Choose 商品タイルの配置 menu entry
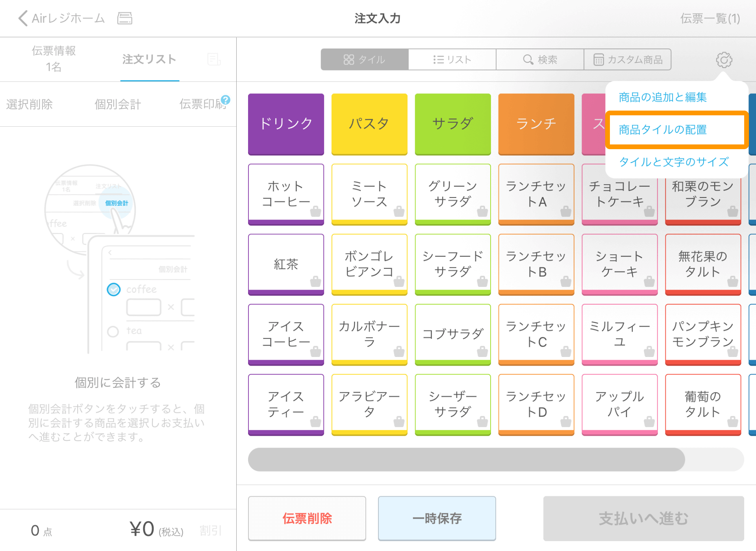This screenshot has height=551, width=756. (x=676, y=129)
